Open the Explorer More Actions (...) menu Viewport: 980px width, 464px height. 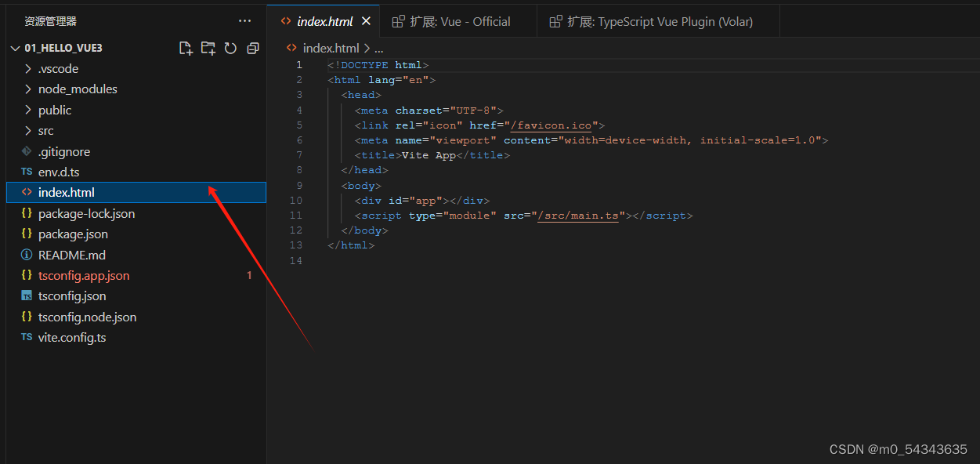pyautogui.click(x=244, y=20)
